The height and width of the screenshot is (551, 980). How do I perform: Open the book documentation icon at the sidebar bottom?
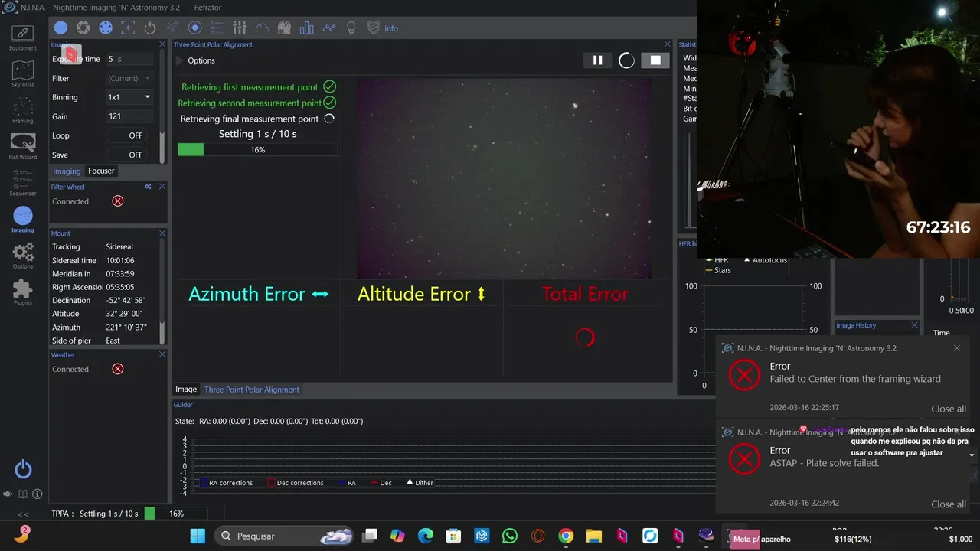[x=23, y=494]
